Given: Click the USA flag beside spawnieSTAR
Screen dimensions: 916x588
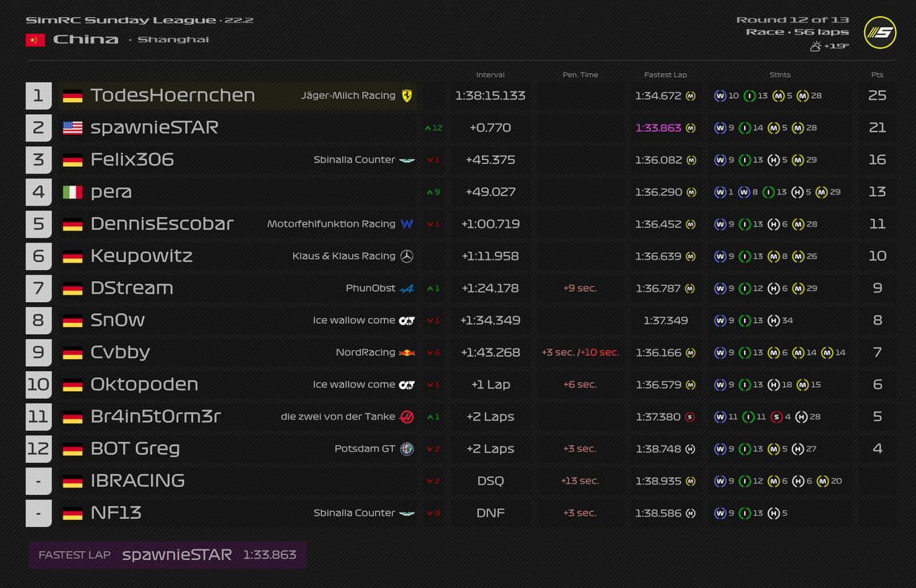Looking at the screenshot, I should pos(72,128).
